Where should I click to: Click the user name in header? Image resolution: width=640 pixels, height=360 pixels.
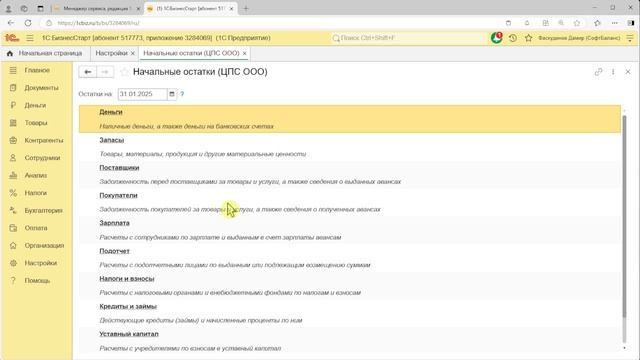[579, 38]
